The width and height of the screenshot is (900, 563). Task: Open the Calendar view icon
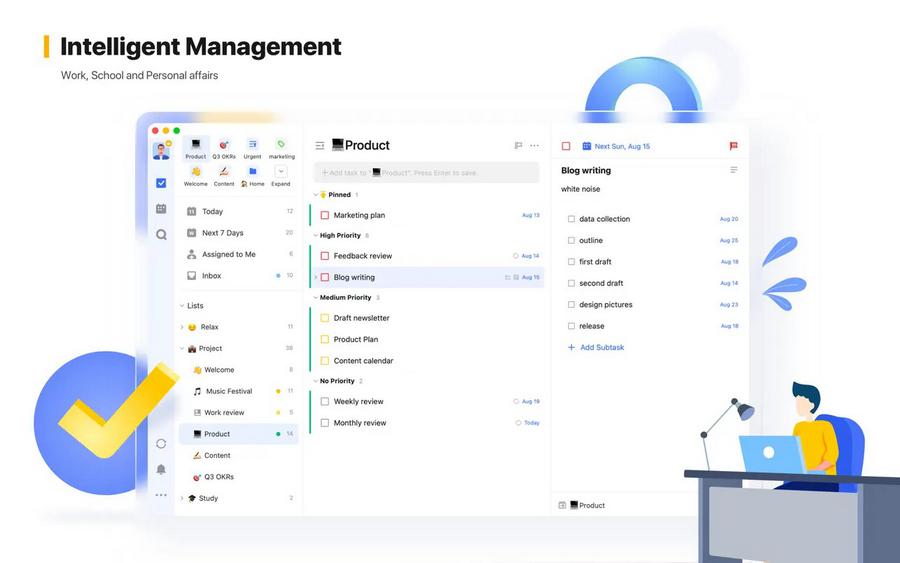161,209
